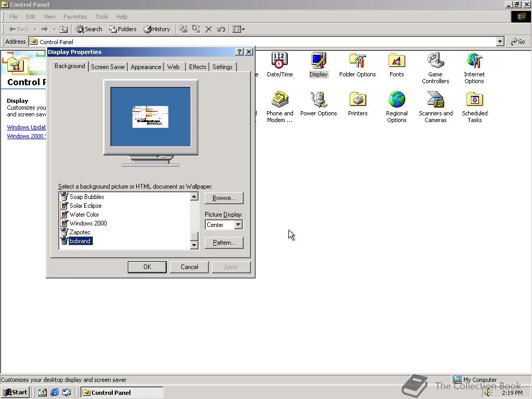Open the Fonts folder icon

(396, 64)
